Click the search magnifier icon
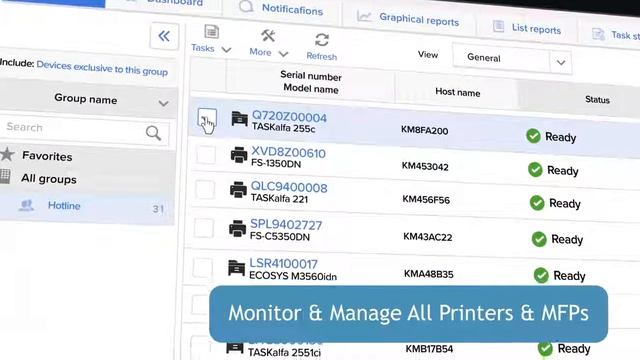The width and height of the screenshot is (640, 360). 153,133
